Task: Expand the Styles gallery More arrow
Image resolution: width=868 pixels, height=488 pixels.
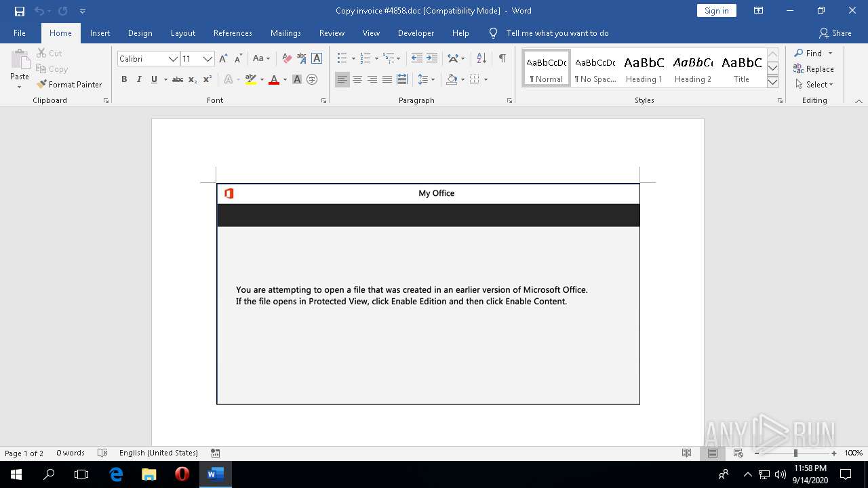Action: click(x=772, y=82)
